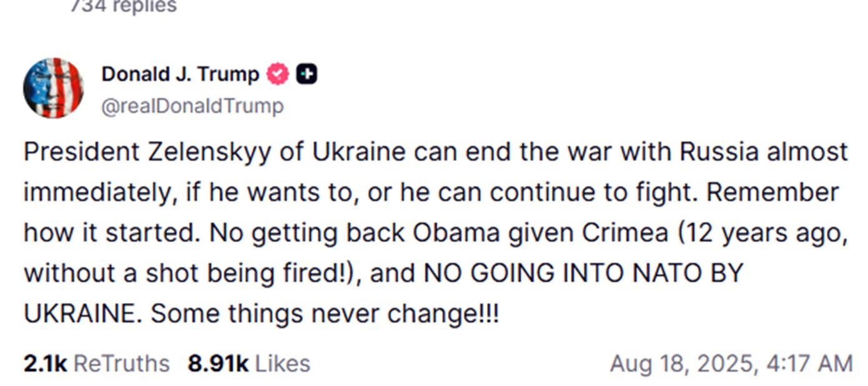This screenshot has width=868, height=386.
Task: Click the black plus badge icon
Action: [307, 74]
